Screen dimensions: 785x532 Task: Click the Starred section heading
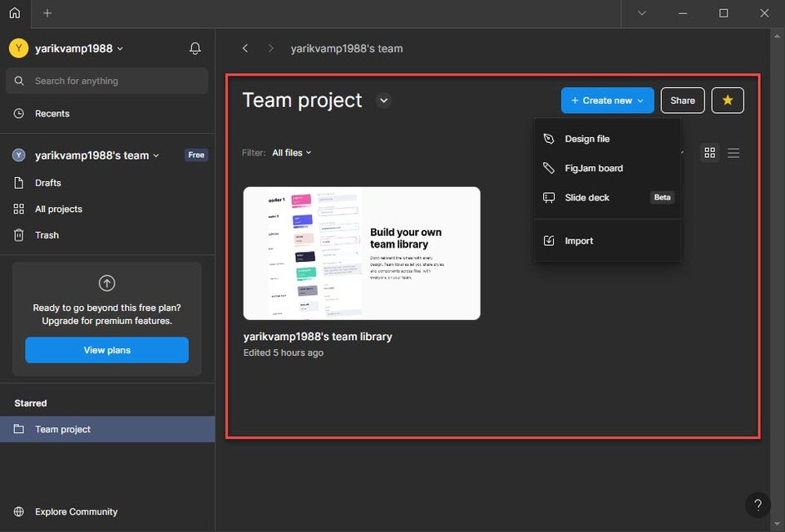[x=31, y=403]
